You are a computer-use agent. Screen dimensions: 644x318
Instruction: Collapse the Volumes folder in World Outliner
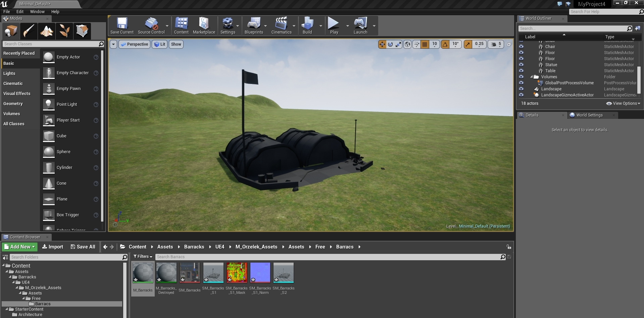pyautogui.click(x=532, y=77)
